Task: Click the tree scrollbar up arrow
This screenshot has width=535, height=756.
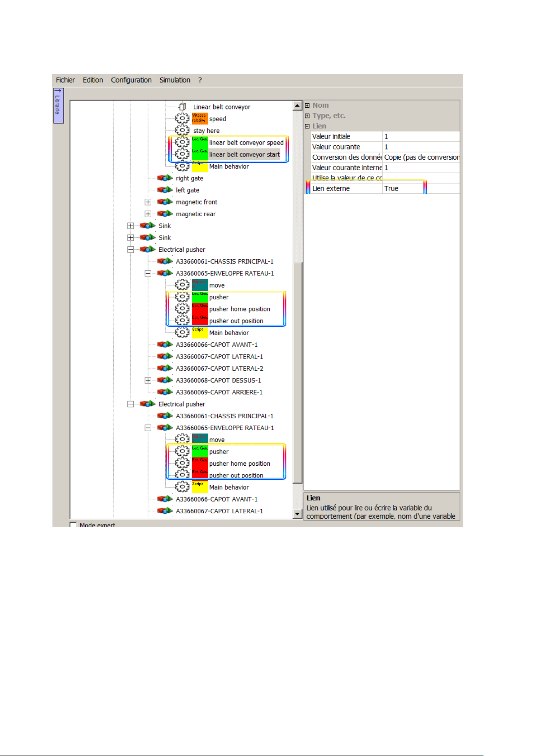Action: [x=298, y=106]
